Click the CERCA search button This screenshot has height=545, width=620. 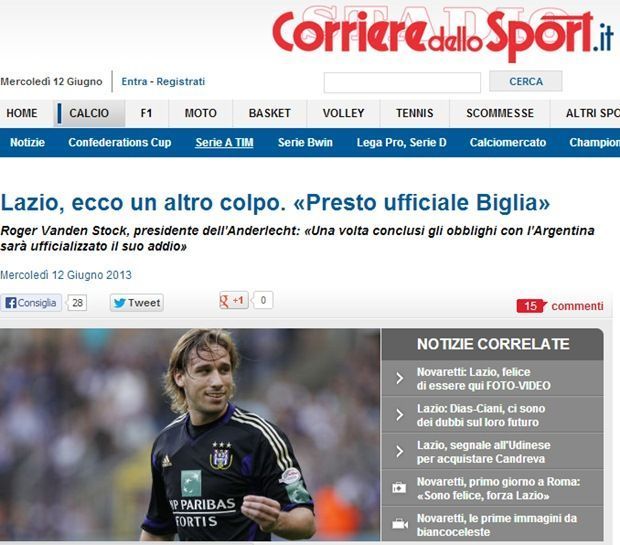pyautogui.click(x=525, y=81)
